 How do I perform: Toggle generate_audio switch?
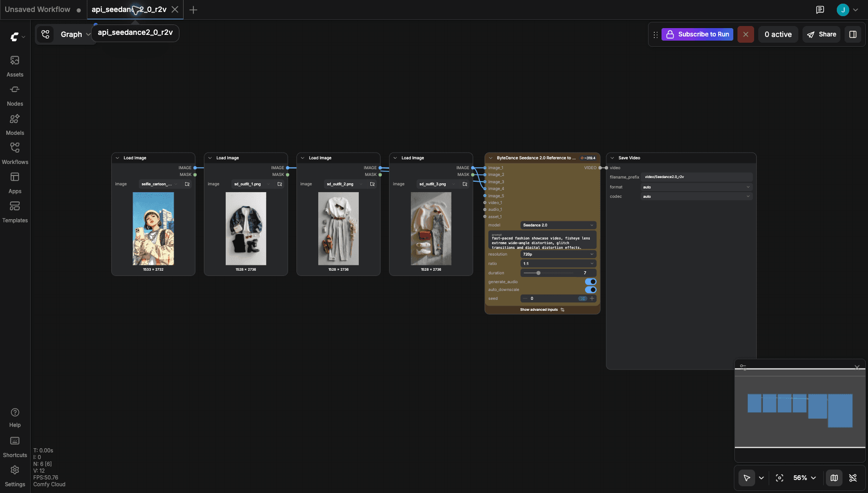click(x=591, y=282)
